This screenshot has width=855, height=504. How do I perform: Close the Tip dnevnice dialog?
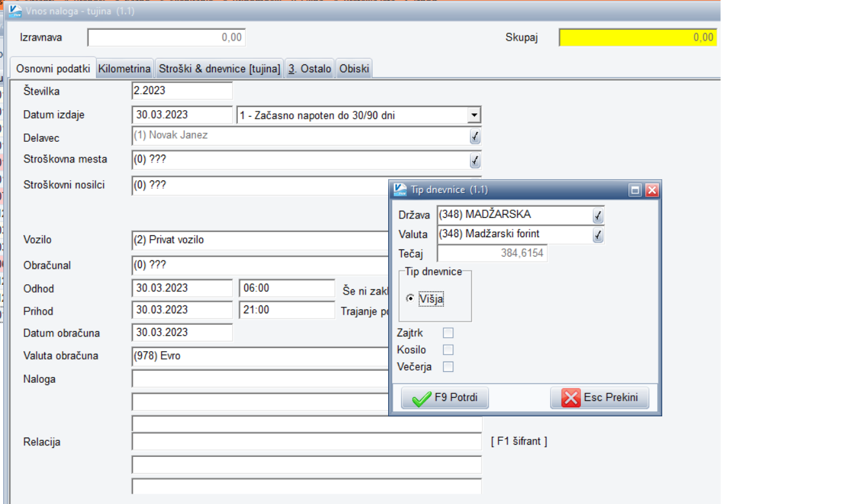pos(652,190)
